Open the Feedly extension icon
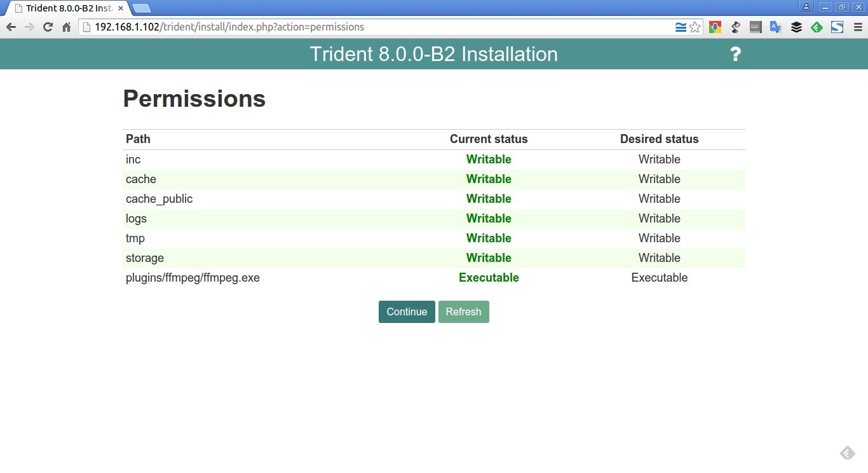 (x=817, y=27)
